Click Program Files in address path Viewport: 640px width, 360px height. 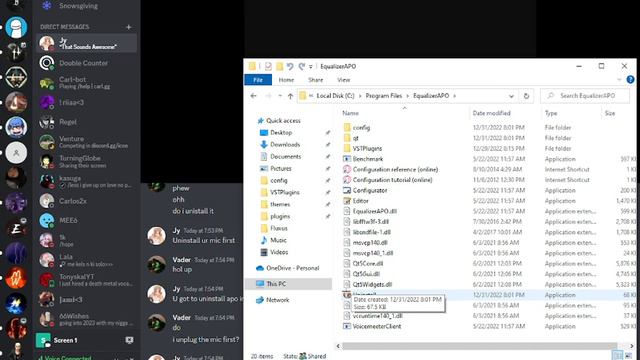tap(384, 96)
